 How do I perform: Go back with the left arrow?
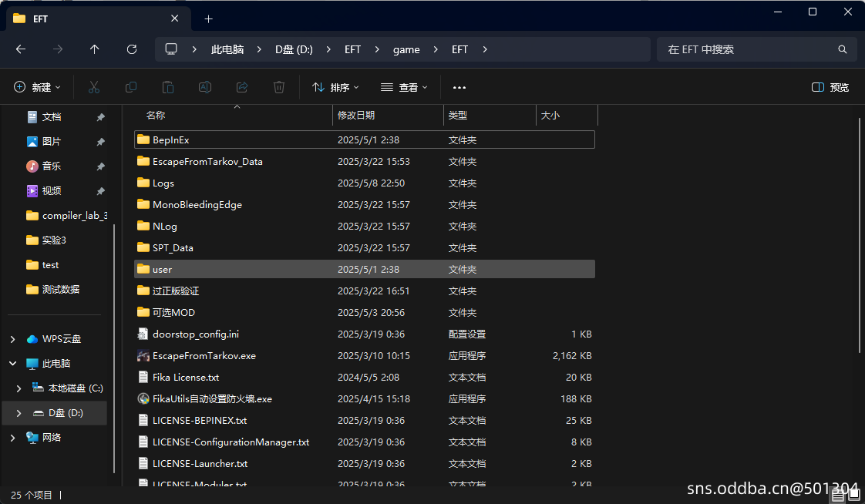[x=21, y=49]
